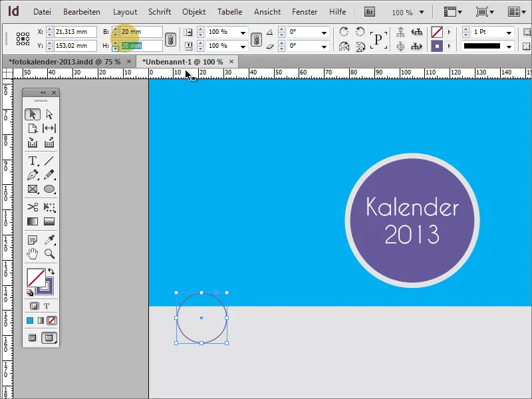Open the Bearbeiten menu
This screenshot has width=532, height=399.
click(82, 12)
